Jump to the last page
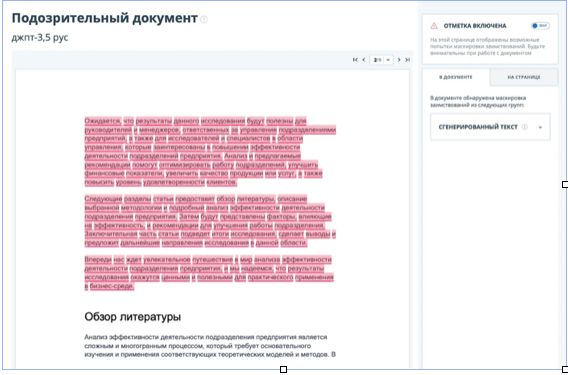 (x=408, y=60)
